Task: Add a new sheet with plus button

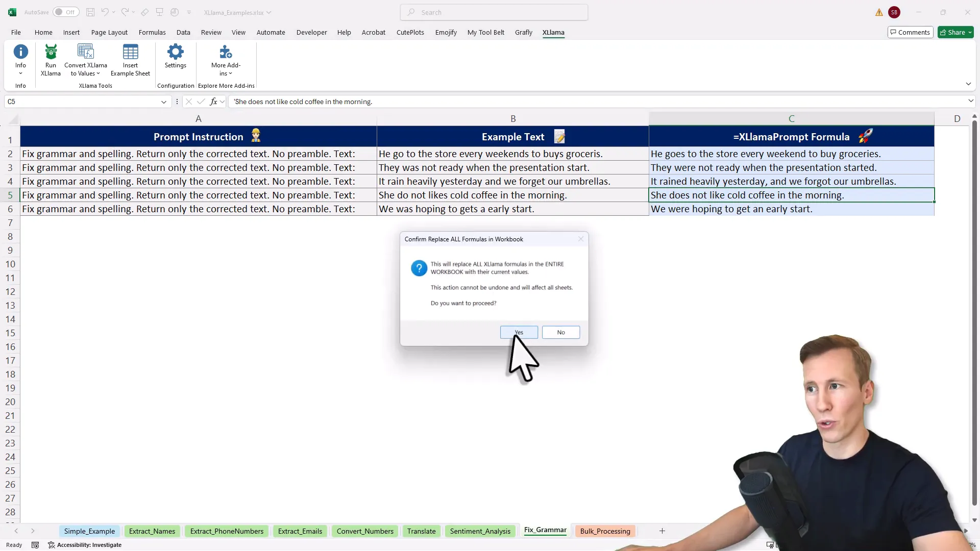Action: [662, 531]
